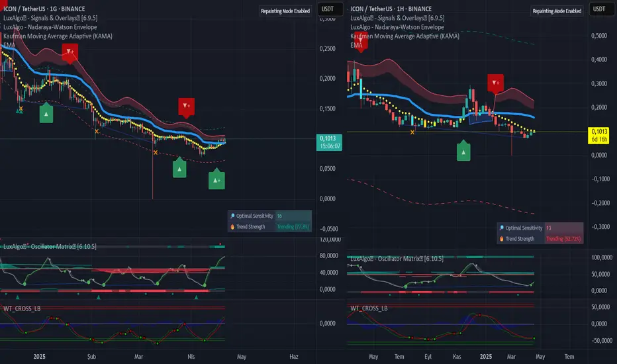Click the LuxAlgo Signals & Overlays legend on 1G chart
The width and height of the screenshot is (617, 364).
[x=50, y=18]
